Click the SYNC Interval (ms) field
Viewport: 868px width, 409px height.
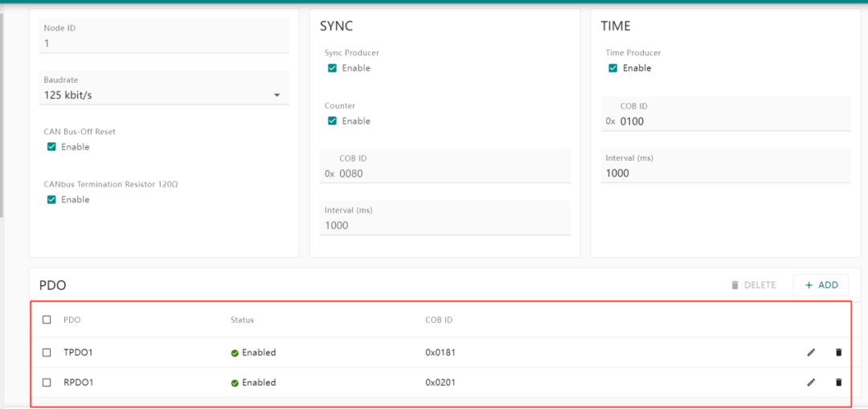click(x=444, y=218)
